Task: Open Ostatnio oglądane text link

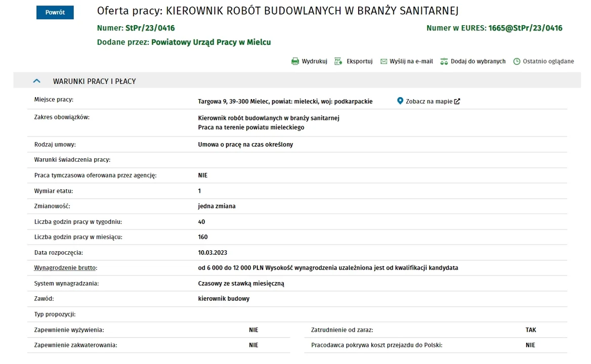Action: 548,62
